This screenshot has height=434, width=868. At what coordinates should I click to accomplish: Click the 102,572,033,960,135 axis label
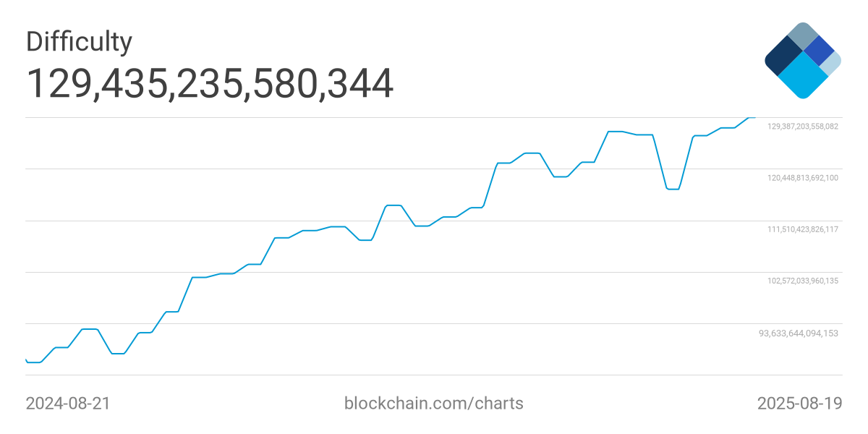(x=802, y=281)
